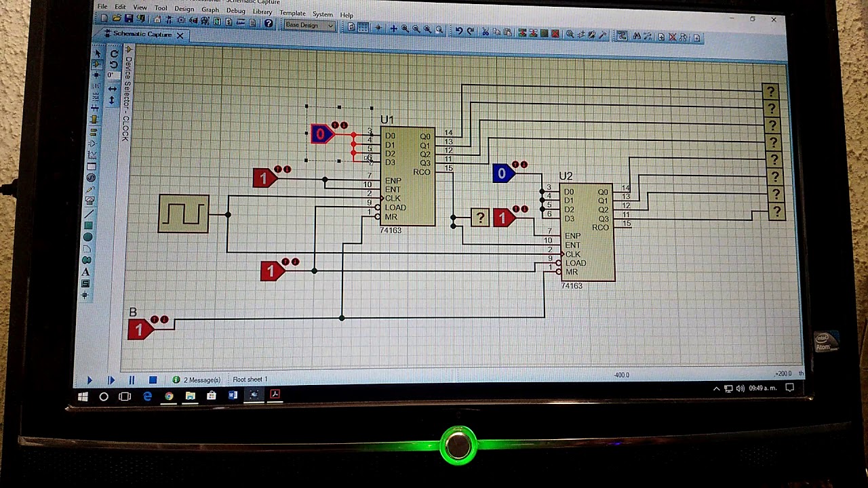The image size is (868, 488).
Task: Click the Root sheet 1 status text
Action: coord(250,380)
